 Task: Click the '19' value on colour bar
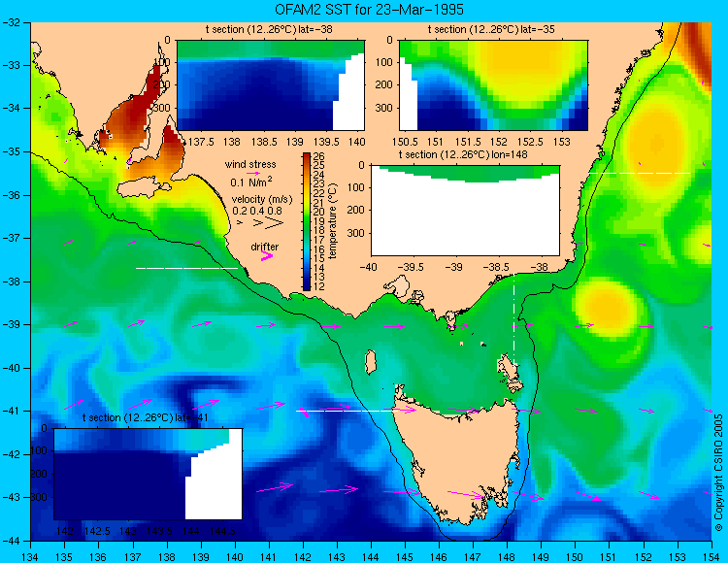tap(318, 221)
